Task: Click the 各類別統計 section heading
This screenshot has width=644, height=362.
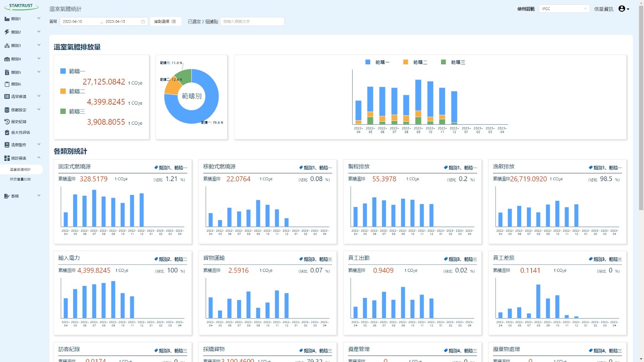Action: click(x=70, y=152)
